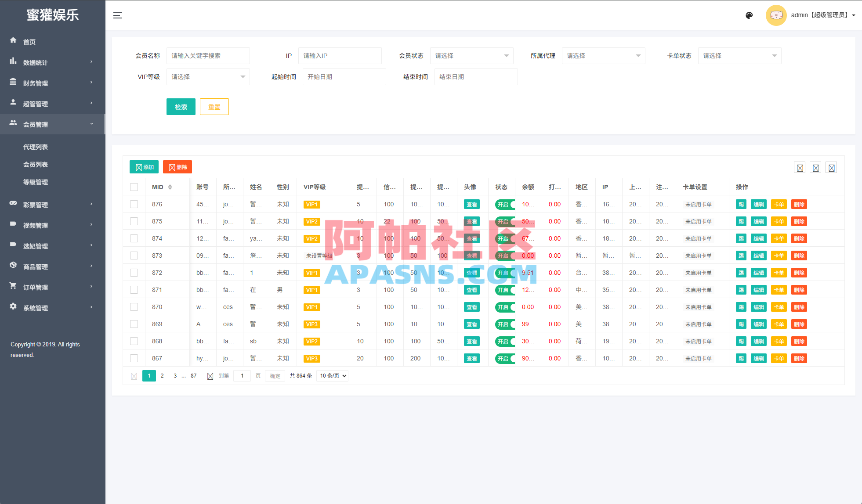Sort table by MID column arrows
The height and width of the screenshot is (504, 862).
[170, 187]
